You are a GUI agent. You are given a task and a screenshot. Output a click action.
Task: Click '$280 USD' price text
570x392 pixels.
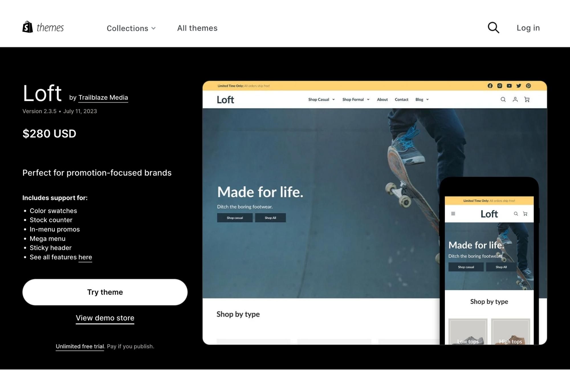tap(49, 134)
